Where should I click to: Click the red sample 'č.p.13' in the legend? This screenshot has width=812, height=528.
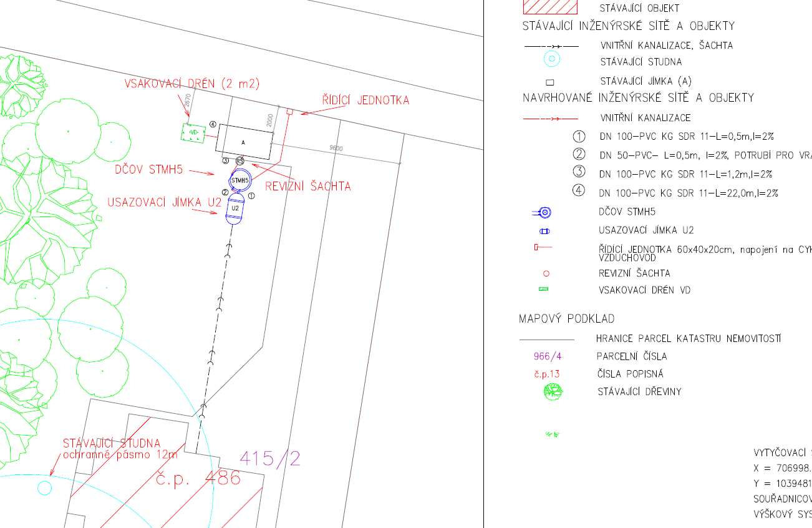547,374
